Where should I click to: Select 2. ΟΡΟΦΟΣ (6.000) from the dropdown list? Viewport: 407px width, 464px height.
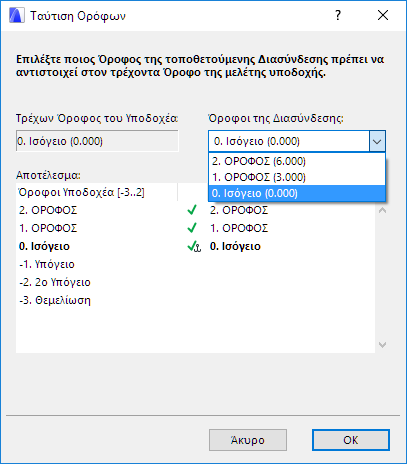(x=297, y=161)
